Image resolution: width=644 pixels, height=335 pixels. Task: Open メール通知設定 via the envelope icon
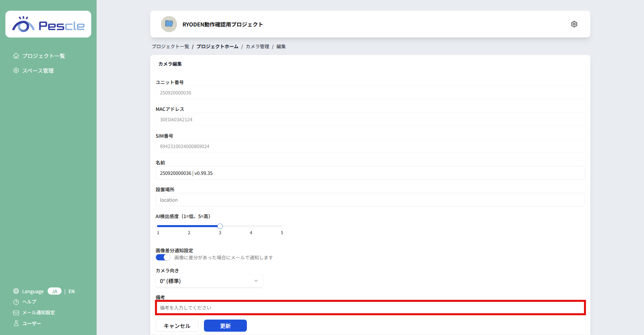tap(16, 313)
